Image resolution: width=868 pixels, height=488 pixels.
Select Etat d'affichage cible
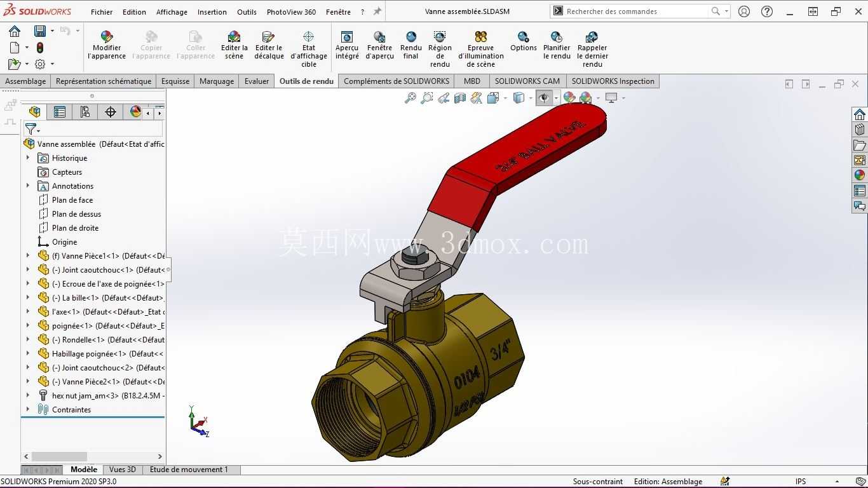[309, 49]
